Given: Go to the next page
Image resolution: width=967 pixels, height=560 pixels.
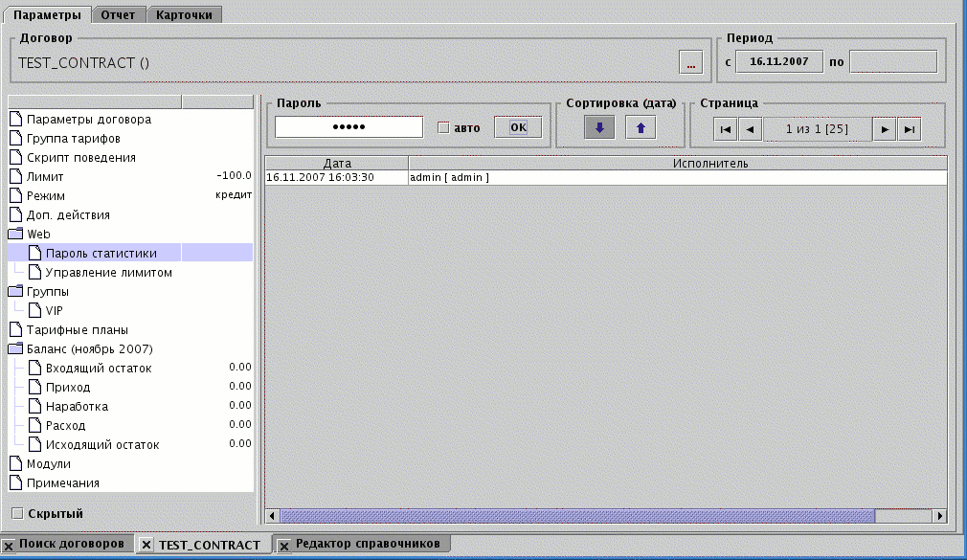Looking at the screenshot, I should coord(885,129).
